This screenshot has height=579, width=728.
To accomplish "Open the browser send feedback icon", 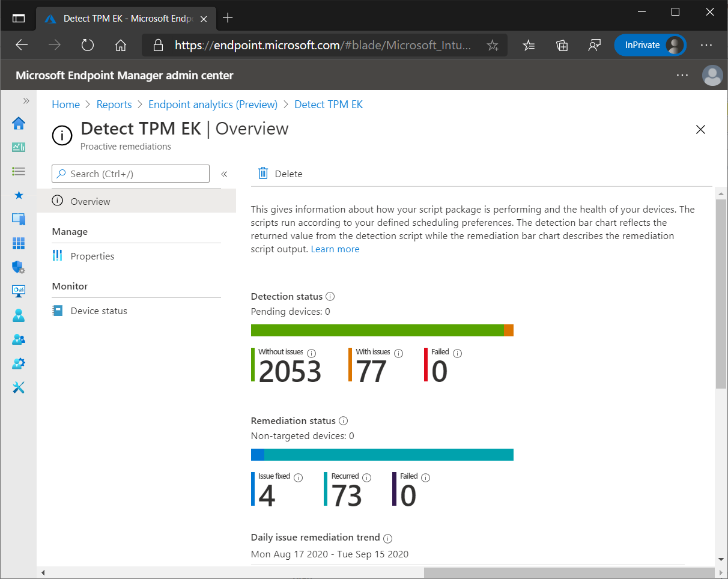I will coord(595,45).
